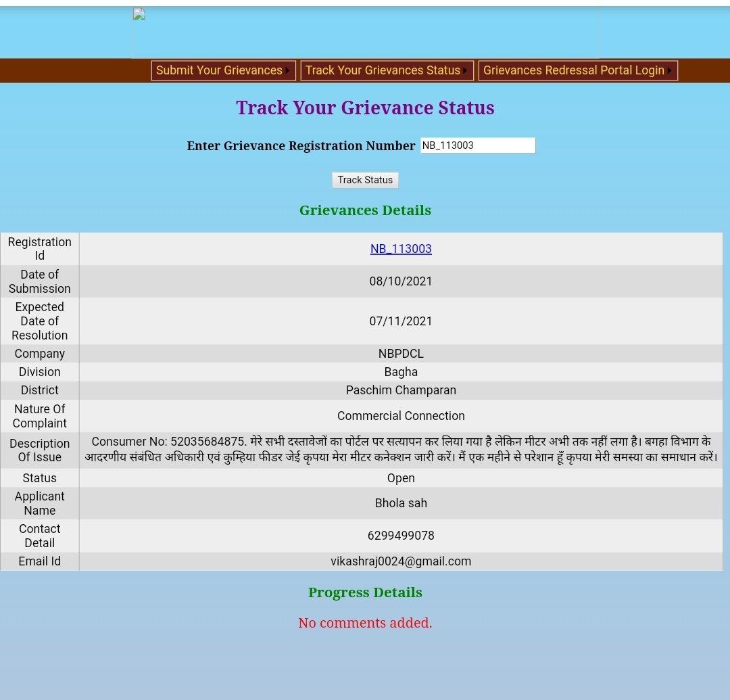Screen dimensions: 730x700
Task: Click the Grievances Details heading
Action: coord(365,210)
